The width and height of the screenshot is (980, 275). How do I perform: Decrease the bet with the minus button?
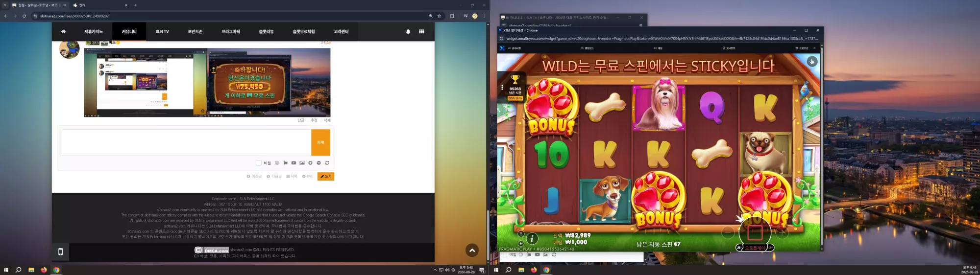click(x=728, y=233)
